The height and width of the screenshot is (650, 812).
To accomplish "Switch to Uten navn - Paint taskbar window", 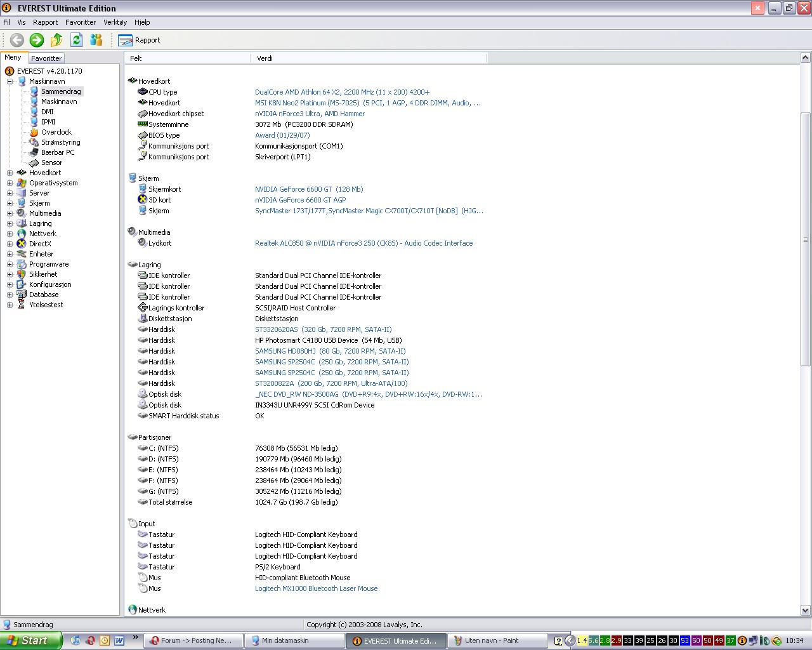I will 497,640.
